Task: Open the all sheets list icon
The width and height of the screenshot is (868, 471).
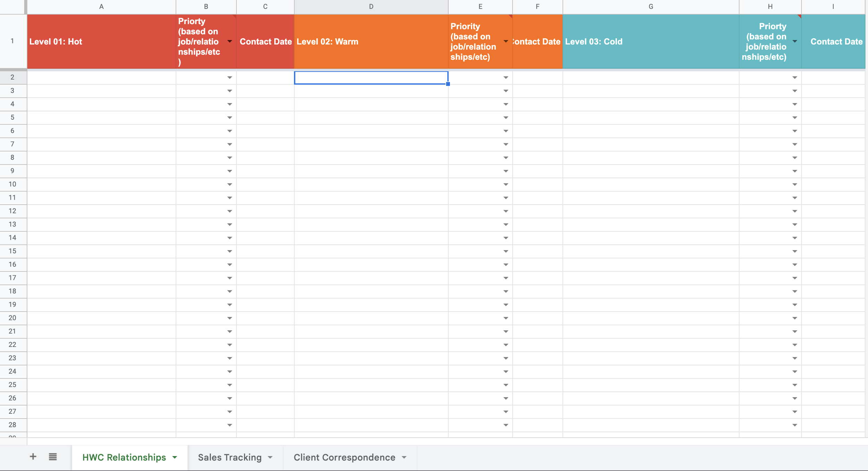Action: tap(53, 457)
